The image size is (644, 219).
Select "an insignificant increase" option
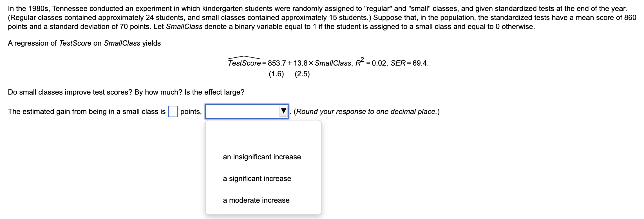click(262, 157)
